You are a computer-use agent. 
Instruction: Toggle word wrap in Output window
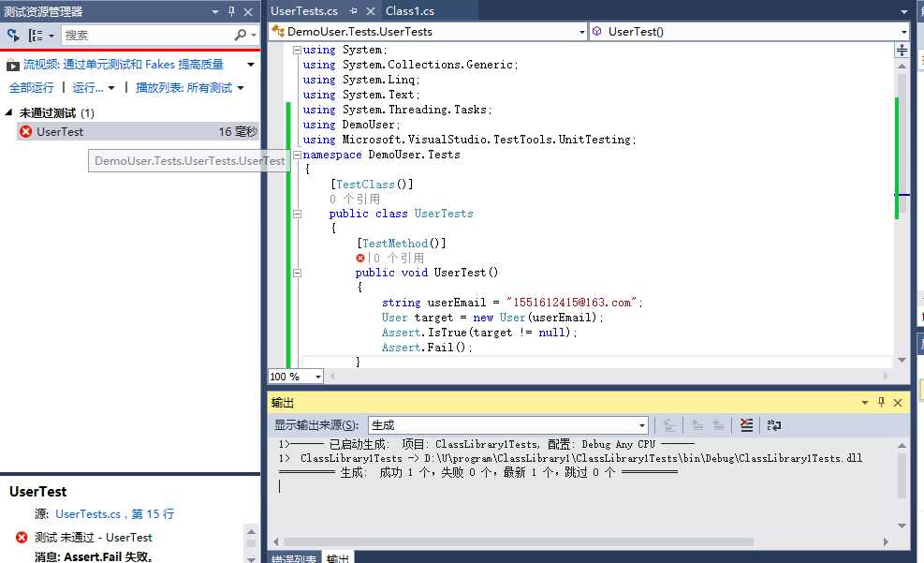pos(773,425)
